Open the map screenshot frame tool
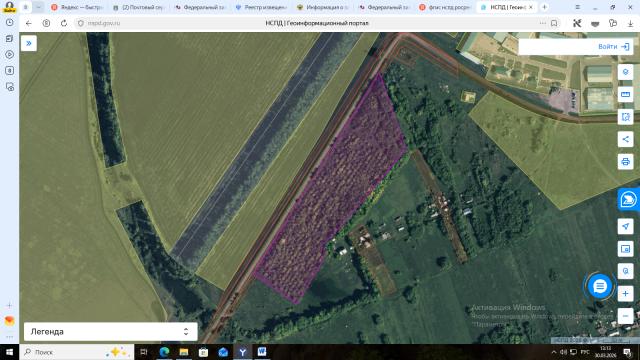 coord(625,249)
